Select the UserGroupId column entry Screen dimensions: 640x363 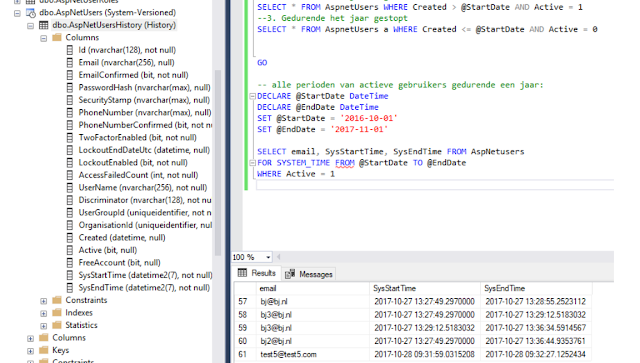point(145,213)
